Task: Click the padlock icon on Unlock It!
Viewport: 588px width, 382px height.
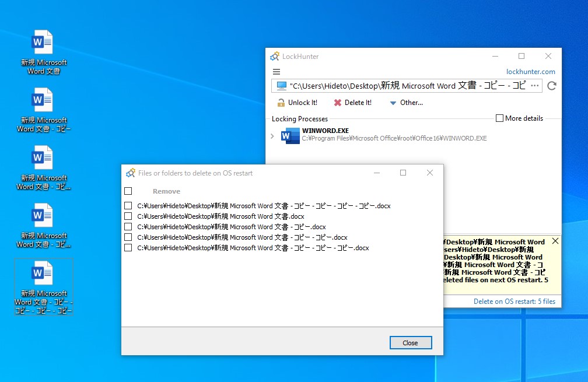Action: (x=281, y=102)
